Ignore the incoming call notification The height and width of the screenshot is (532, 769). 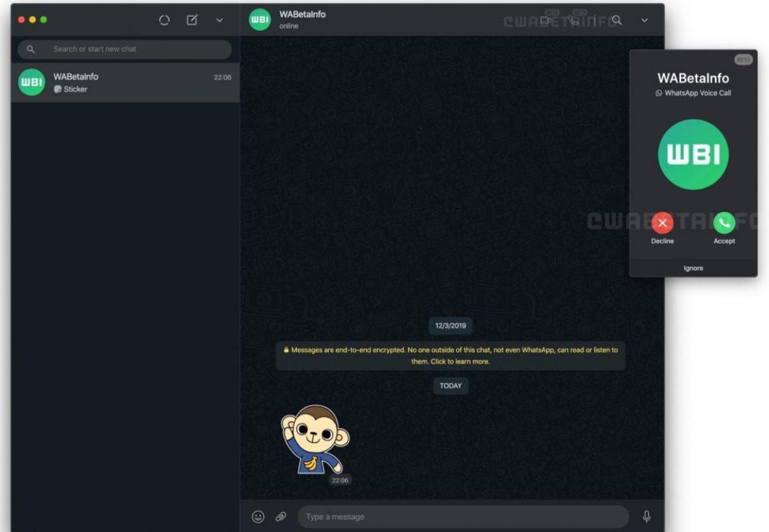click(693, 268)
